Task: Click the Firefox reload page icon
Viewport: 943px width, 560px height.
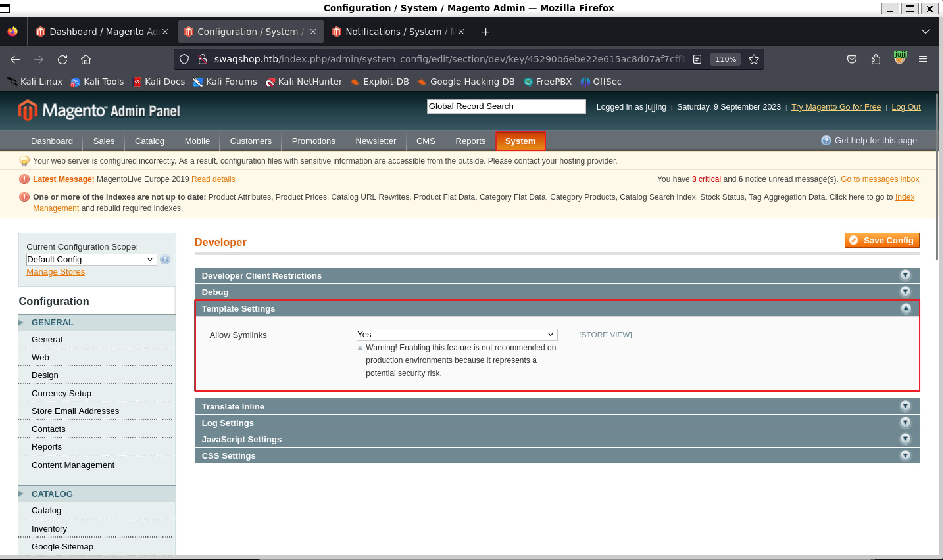Action: [x=62, y=59]
